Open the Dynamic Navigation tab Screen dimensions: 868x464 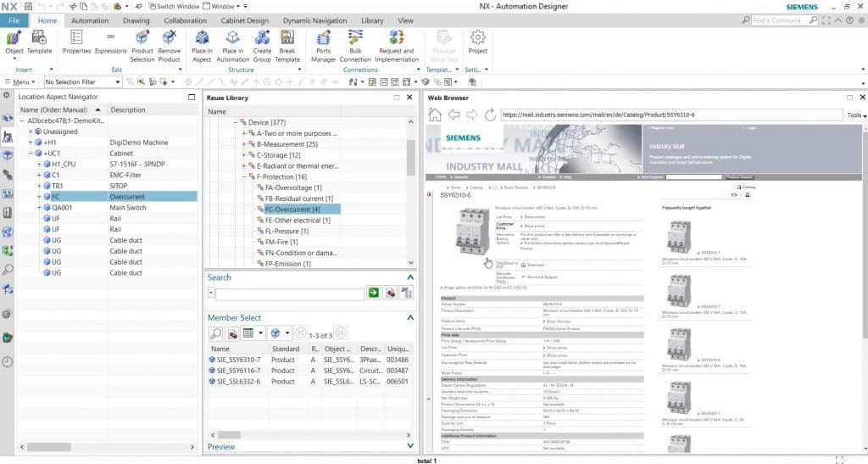point(315,20)
